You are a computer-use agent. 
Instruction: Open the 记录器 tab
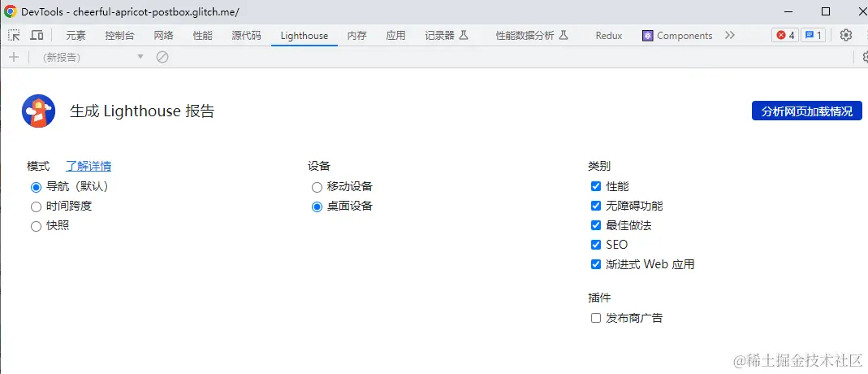(447, 36)
